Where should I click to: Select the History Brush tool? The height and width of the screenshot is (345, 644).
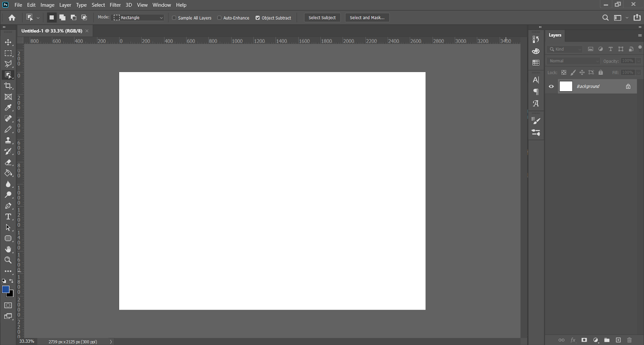tap(8, 152)
